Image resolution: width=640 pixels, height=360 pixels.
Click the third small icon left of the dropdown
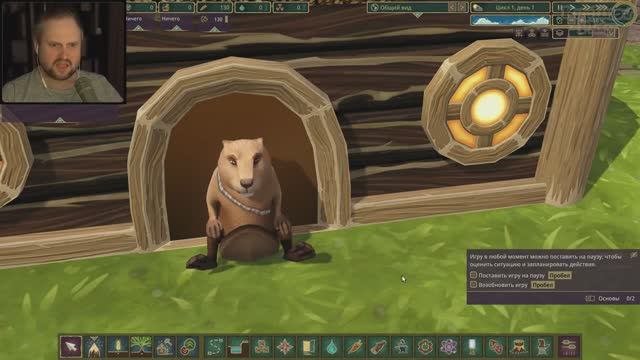544,33
